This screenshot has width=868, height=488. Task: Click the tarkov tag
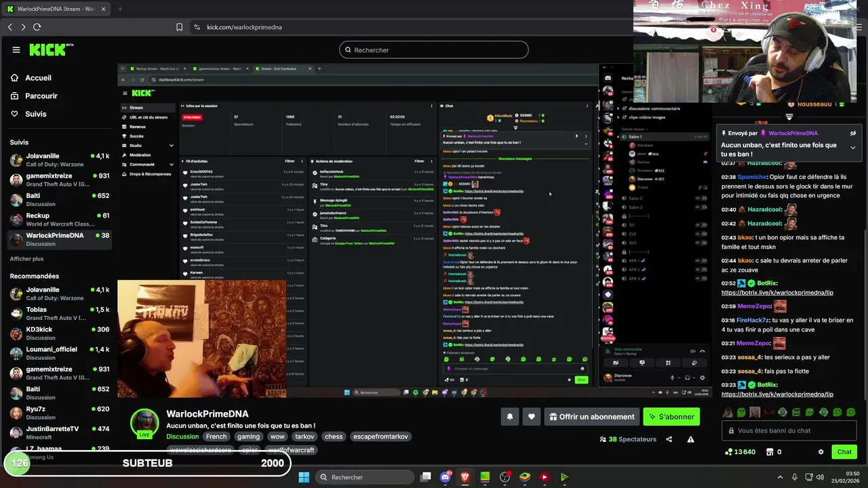[x=304, y=436]
